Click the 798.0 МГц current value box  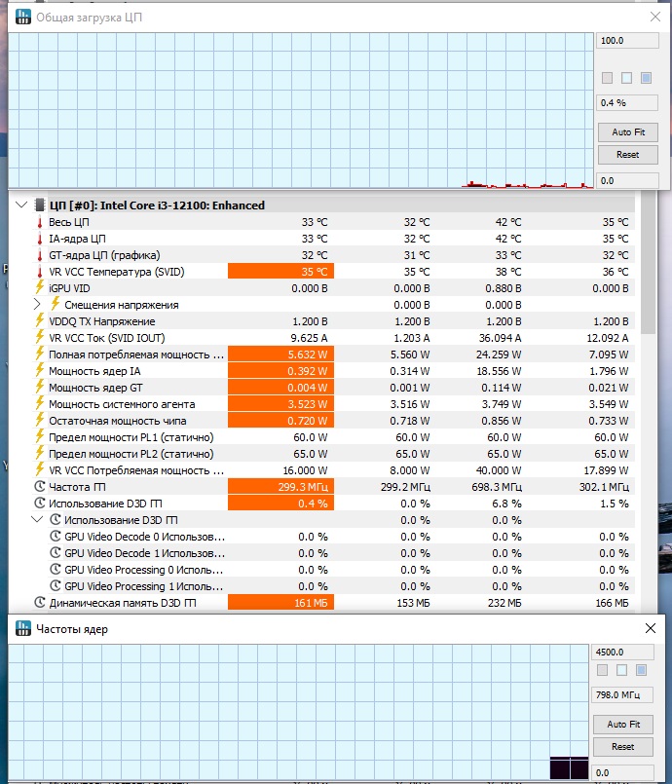pyautogui.click(x=623, y=694)
